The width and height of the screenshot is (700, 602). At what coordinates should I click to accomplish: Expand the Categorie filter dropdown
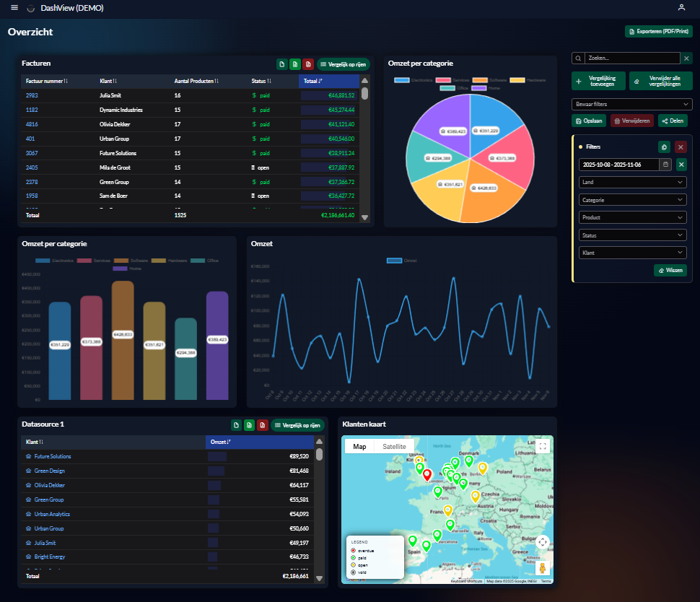pos(632,199)
